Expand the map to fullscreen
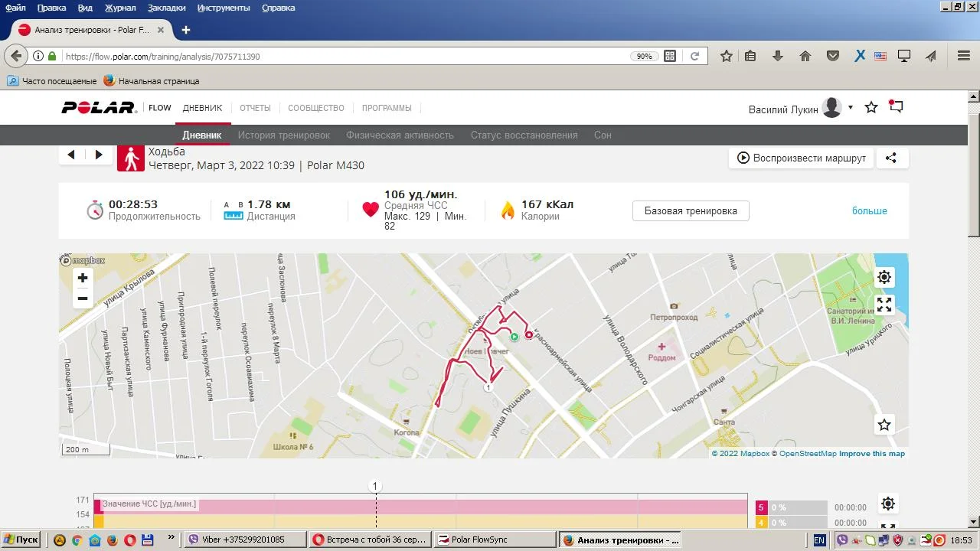980x551 pixels. pos(884,305)
